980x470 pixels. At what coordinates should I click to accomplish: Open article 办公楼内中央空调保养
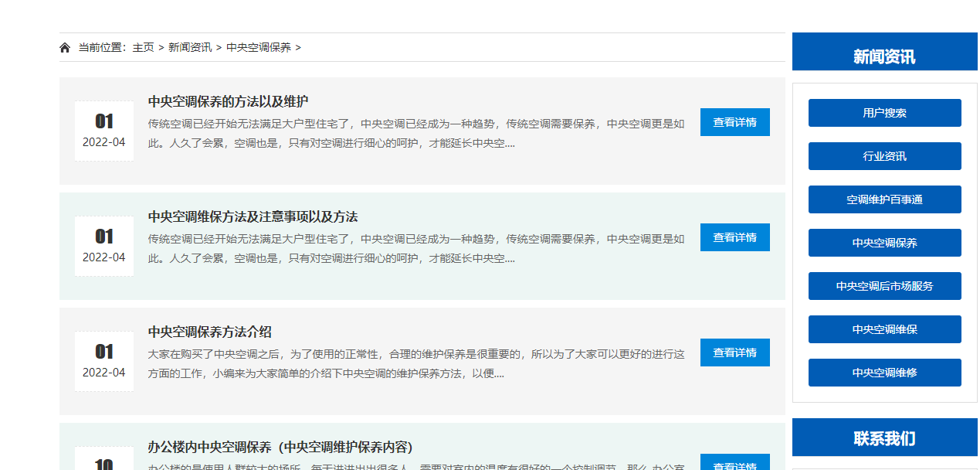tap(280, 448)
